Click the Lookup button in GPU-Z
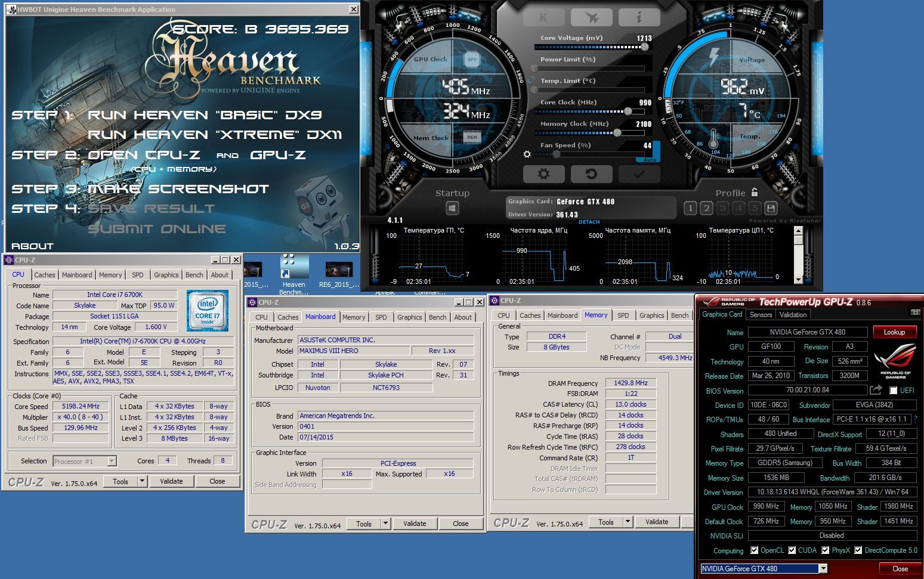This screenshot has width=924, height=579. 894,332
